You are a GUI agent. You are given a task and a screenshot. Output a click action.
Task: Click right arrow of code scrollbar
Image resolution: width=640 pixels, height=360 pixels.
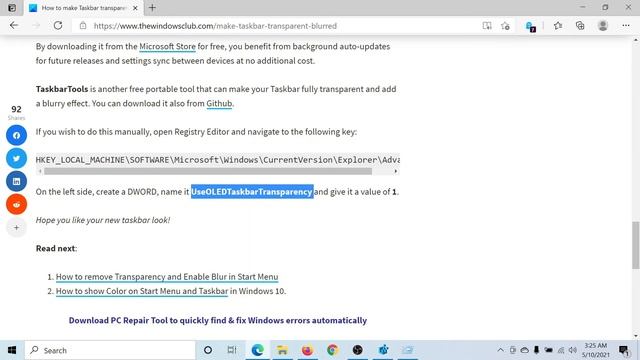coord(396,171)
